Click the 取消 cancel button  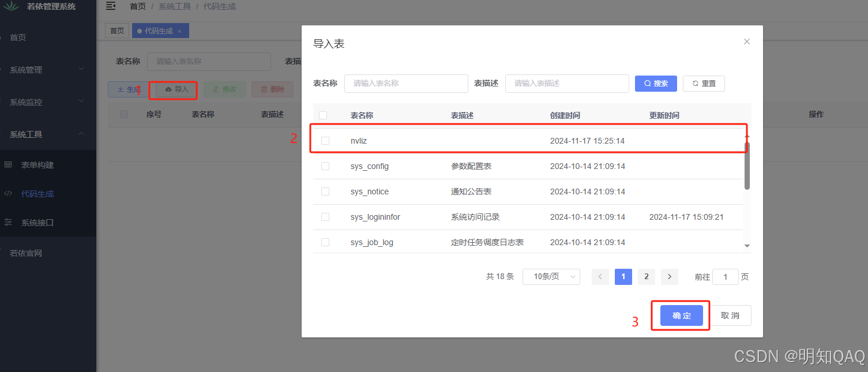click(730, 315)
